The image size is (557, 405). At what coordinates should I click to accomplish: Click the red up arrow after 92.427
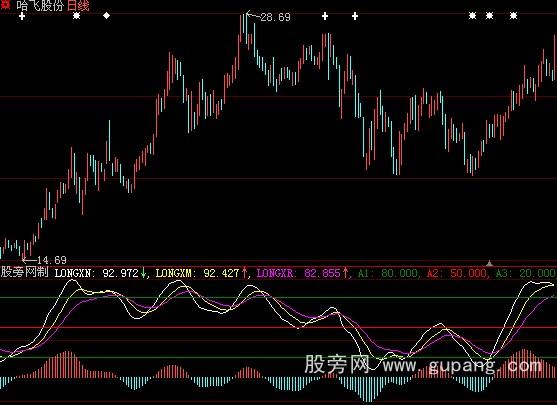244,273
